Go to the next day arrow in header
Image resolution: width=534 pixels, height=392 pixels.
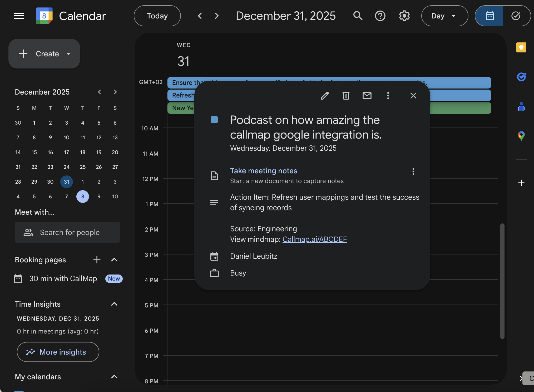pos(217,16)
